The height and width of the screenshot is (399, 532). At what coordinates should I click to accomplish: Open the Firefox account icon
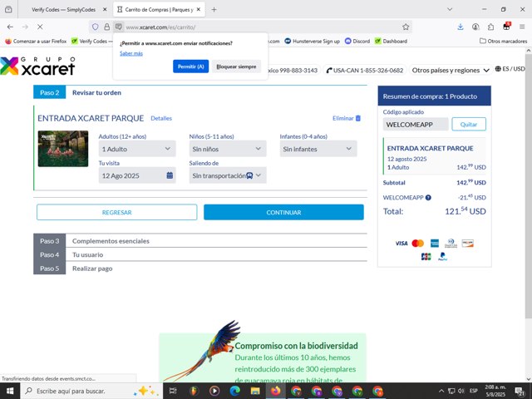click(x=475, y=27)
